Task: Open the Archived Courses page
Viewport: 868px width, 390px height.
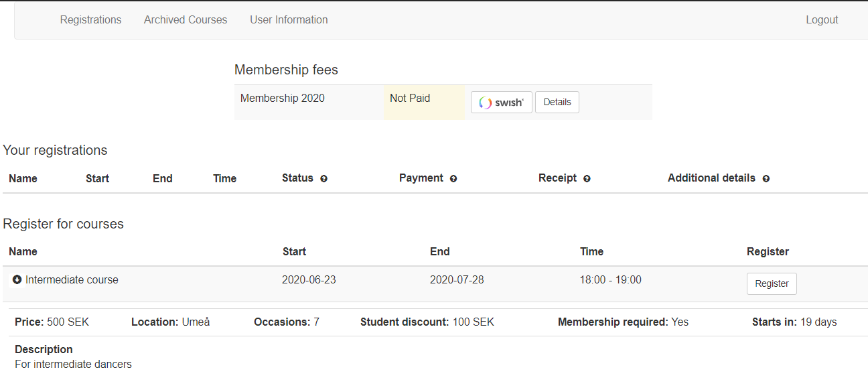Action: 186,20
